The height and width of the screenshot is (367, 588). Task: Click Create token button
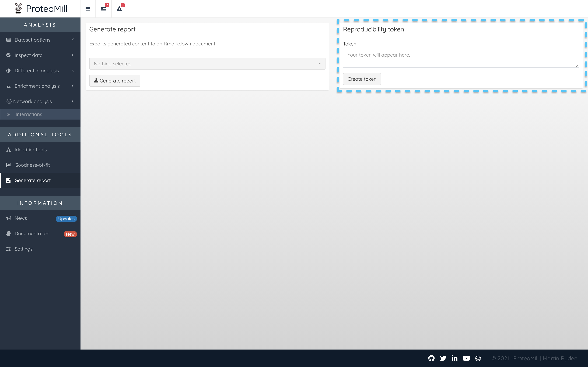click(362, 79)
